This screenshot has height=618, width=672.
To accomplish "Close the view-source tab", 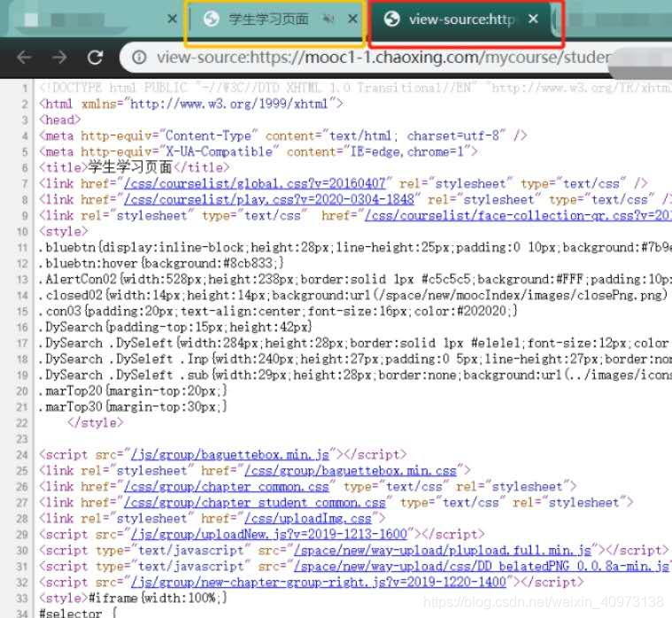I will coord(533,19).
